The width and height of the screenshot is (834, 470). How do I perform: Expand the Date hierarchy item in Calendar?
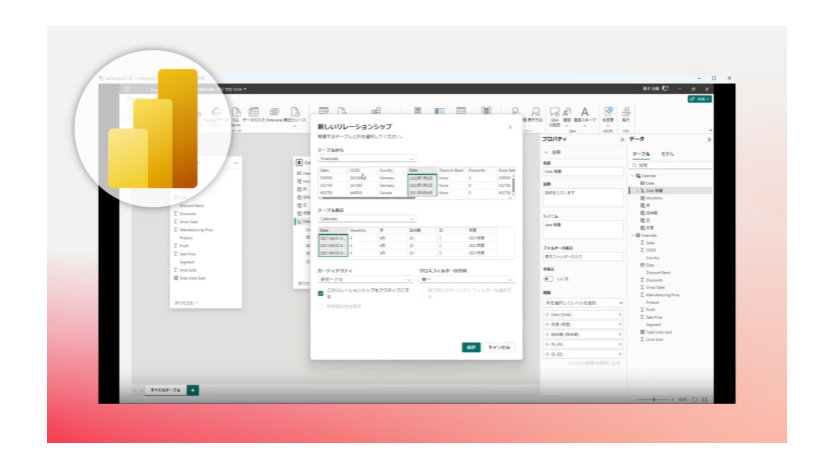pyautogui.click(x=638, y=190)
